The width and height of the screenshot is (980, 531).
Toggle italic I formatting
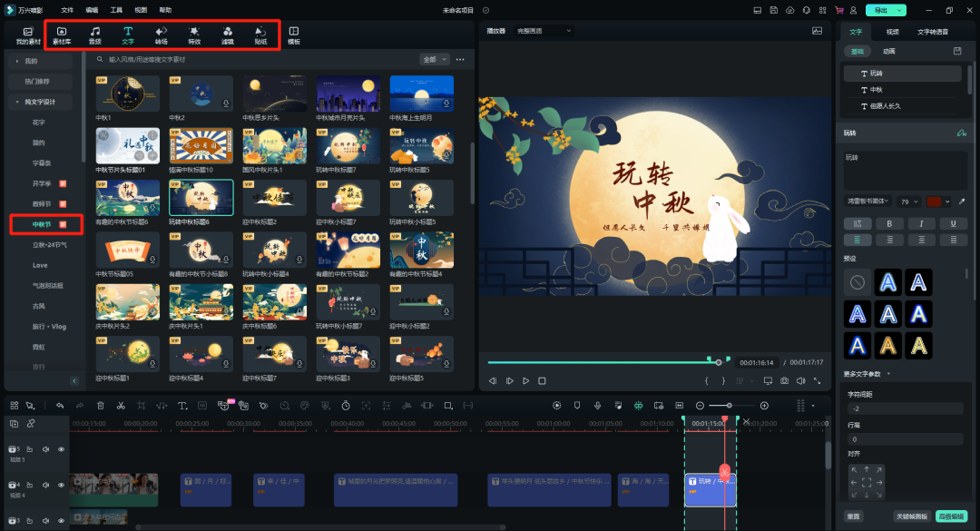click(x=921, y=223)
